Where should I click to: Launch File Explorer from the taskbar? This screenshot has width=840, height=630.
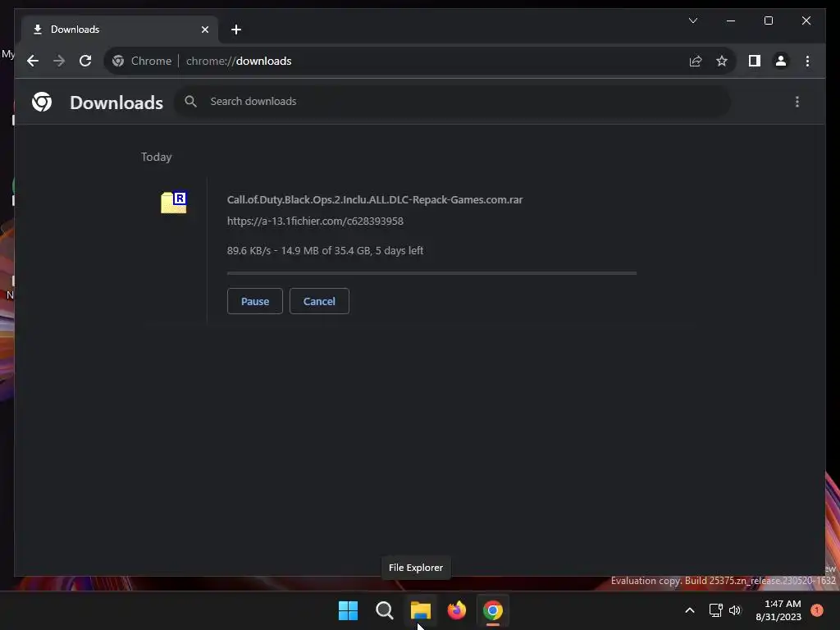tap(421, 610)
